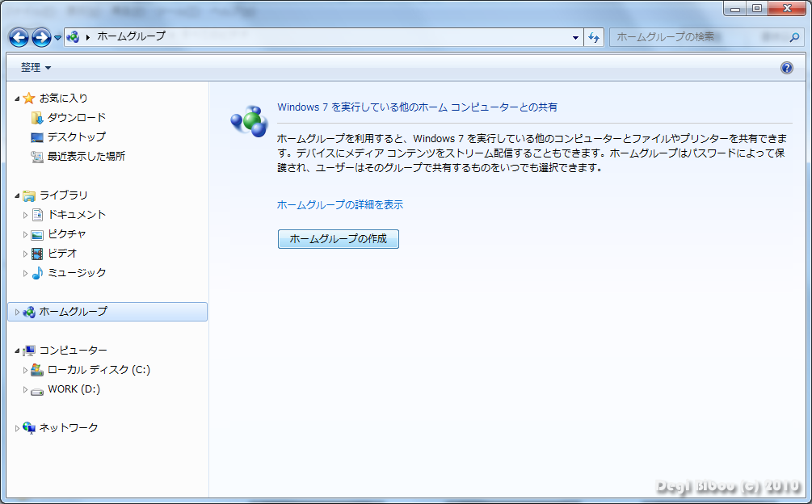Open the 整理 organize menu
Image resolution: width=812 pixels, height=504 pixels.
point(36,67)
